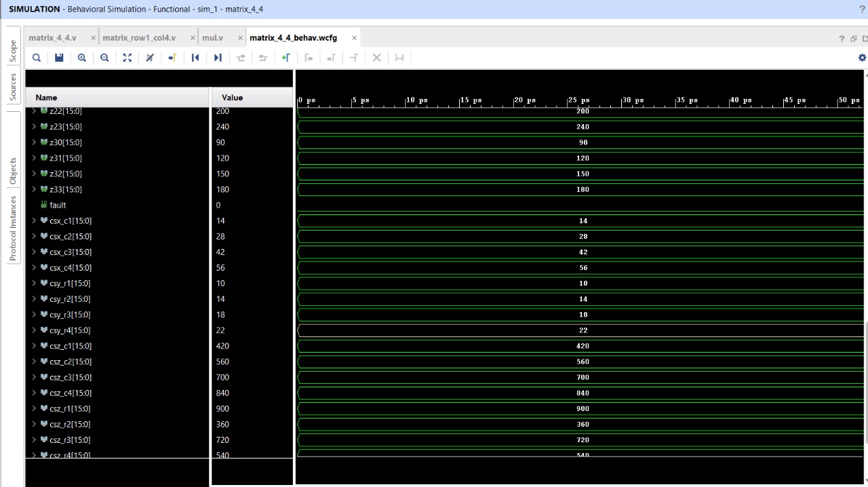Viewport: 868px width, 487px height.
Task: Open the waveform settings gear
Action: (862, 58)
